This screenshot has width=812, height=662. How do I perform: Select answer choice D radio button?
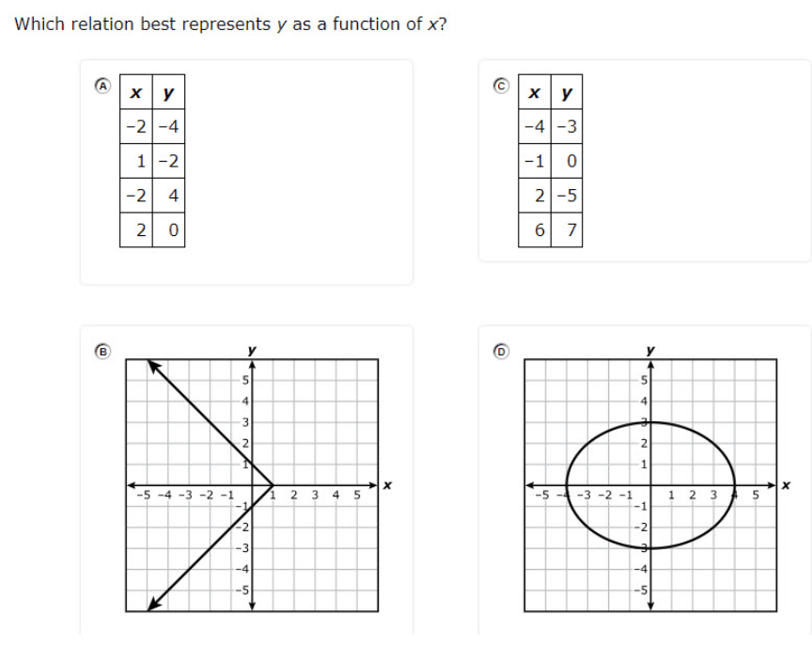point(501,351)
